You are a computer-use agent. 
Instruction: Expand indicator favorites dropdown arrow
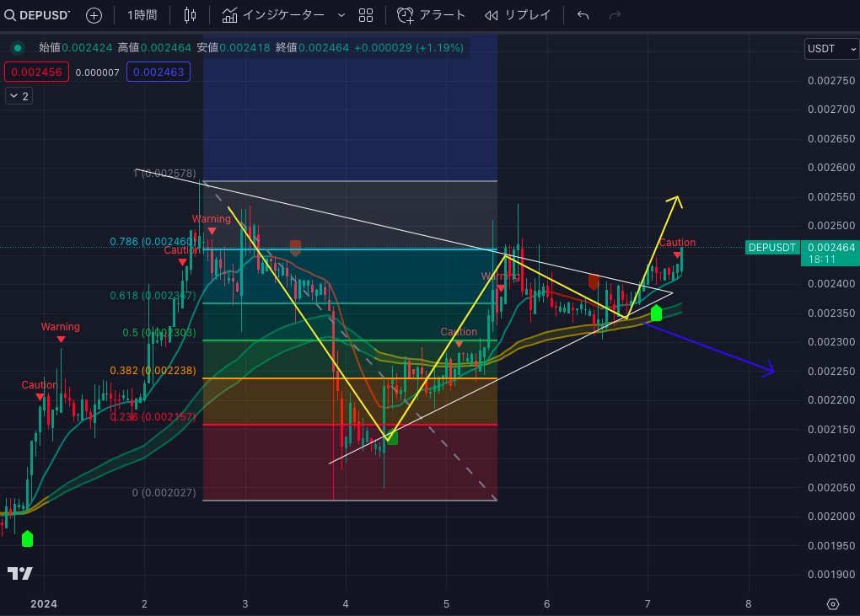(x=341, y=15)
